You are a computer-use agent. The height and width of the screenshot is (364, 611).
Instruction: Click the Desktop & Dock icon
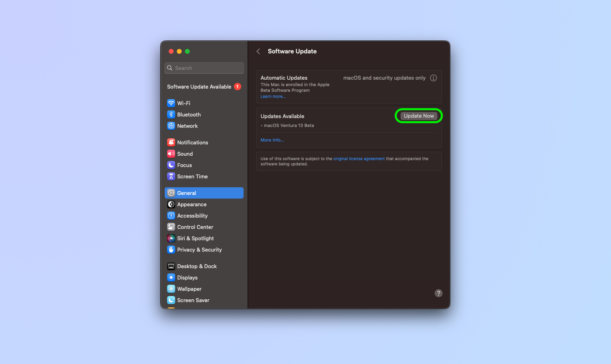click(x=171, y=266)
